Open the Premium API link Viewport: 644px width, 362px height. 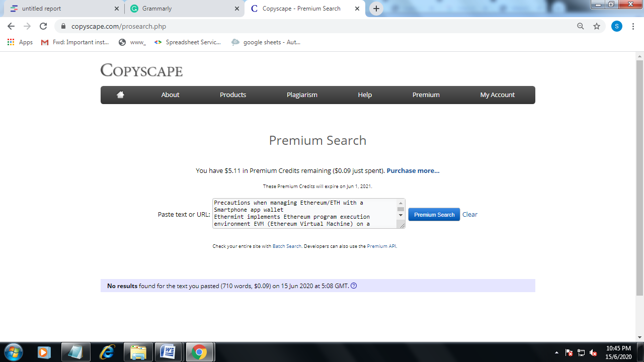[x=381, y=246]
